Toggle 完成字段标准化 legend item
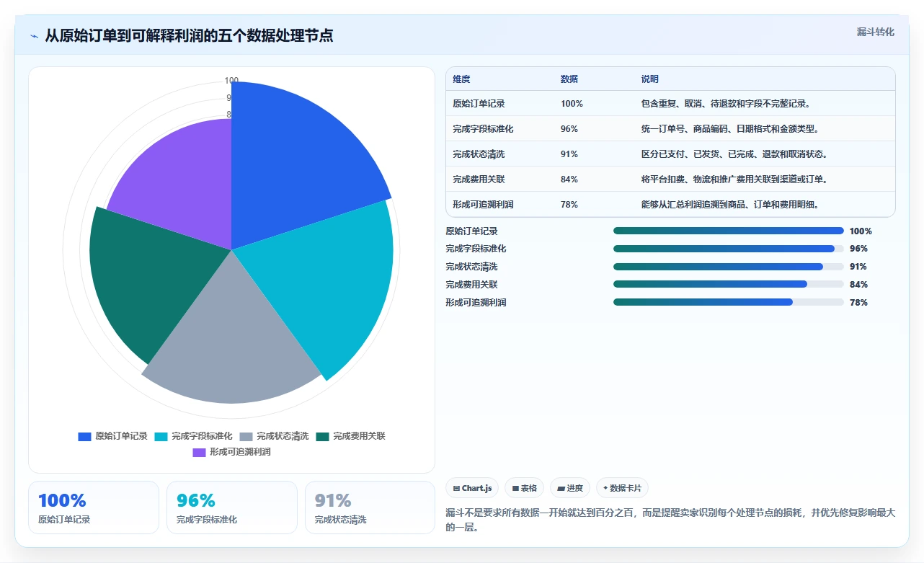The height and width of the screenshot is (563, 924). click(x=193, y=436)
